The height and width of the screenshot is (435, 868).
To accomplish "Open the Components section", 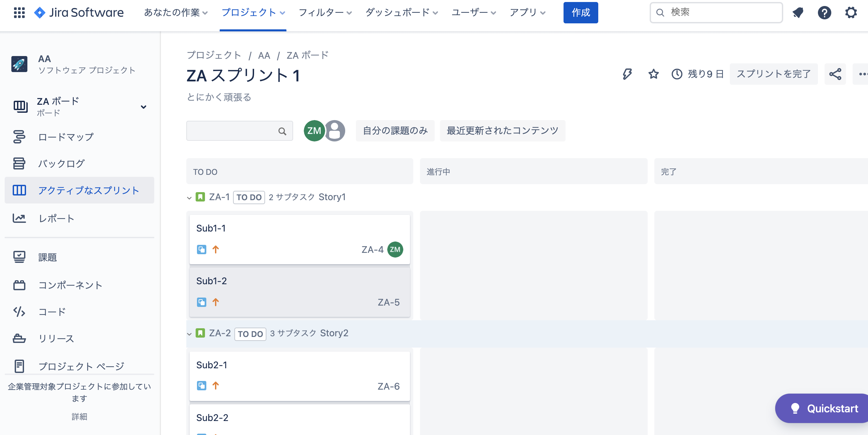I will 70,285.
